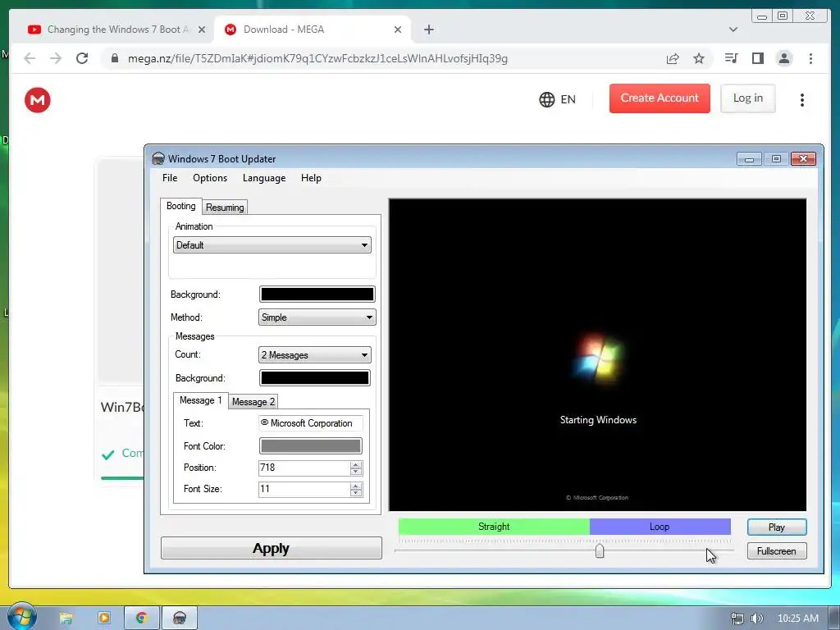Open Chrome three-dot menu
The height and width of the screenshot is (630, 840).
coord(810,58)
